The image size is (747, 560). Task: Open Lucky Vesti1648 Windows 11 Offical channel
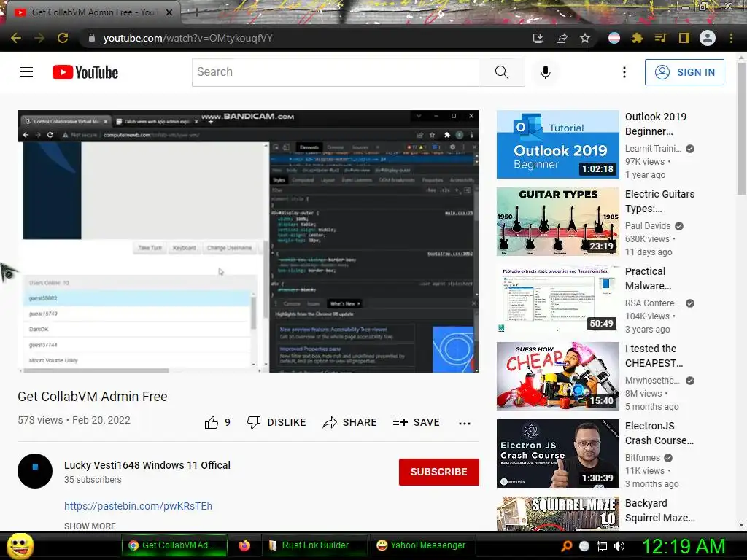click(147, 465)
